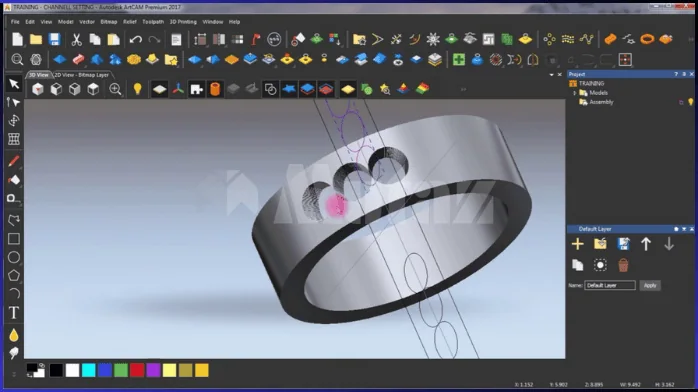Select the Circle drawing tool
The height and width of the screenshot is (392, 698).
(x=14, y=257)
